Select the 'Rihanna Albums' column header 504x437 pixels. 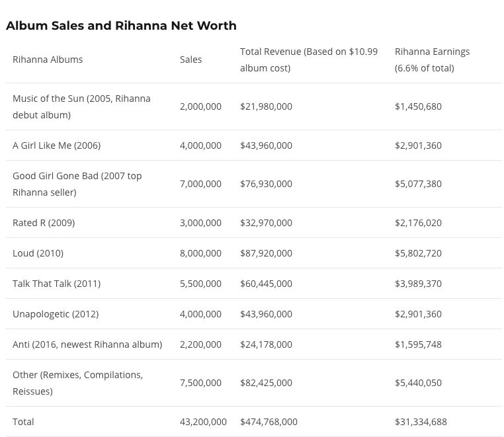[48, 60]
